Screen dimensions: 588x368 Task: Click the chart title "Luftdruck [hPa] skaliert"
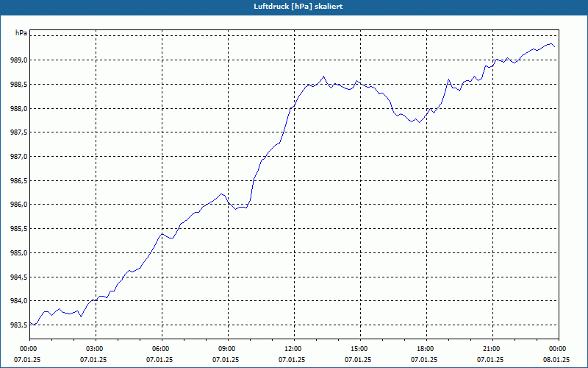298,7
